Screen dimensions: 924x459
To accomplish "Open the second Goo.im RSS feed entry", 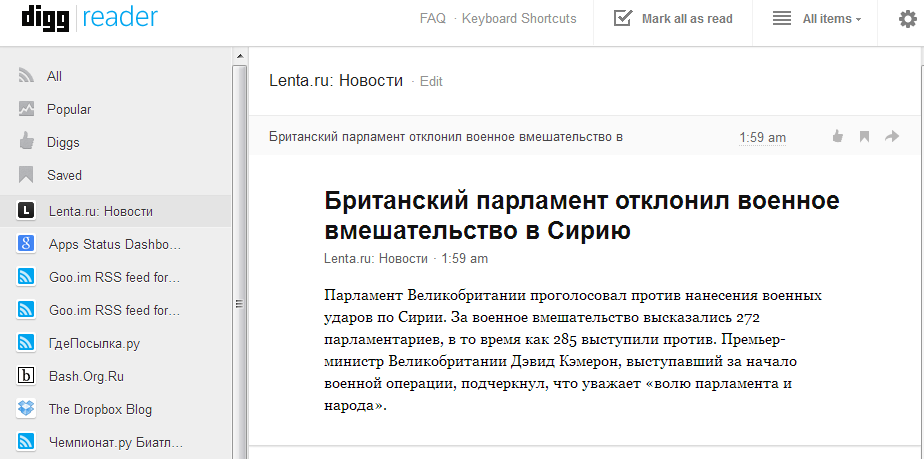I will point(116,310).
